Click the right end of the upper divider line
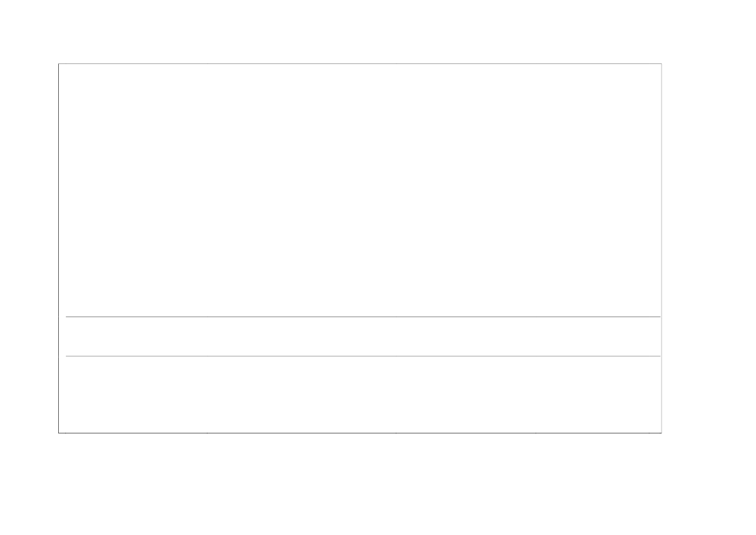 [659, 317]
